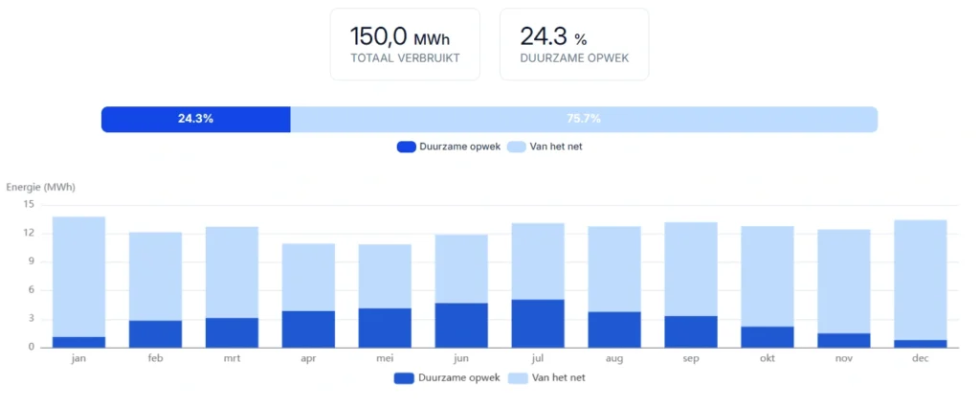Click the 'mei' month label on the x-axis

(385, 357)
